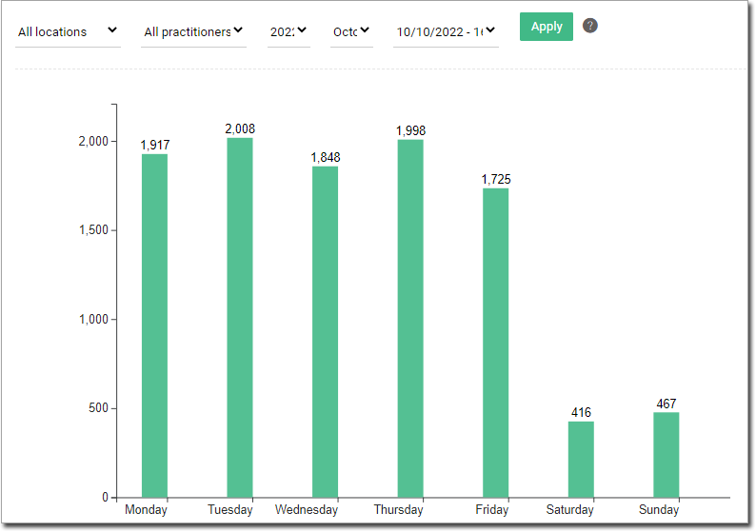Click the 2,008 value label above Tuesday
756x532 pixels.
click(240, 128)
